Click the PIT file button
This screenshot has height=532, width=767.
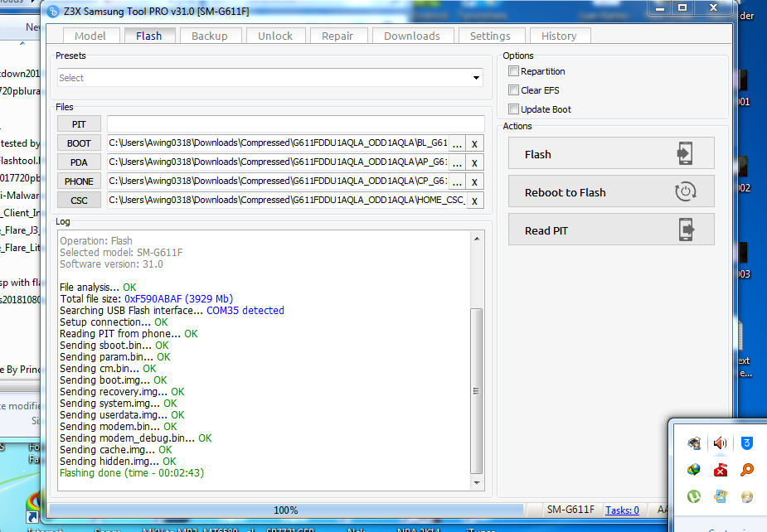(80, 124)
